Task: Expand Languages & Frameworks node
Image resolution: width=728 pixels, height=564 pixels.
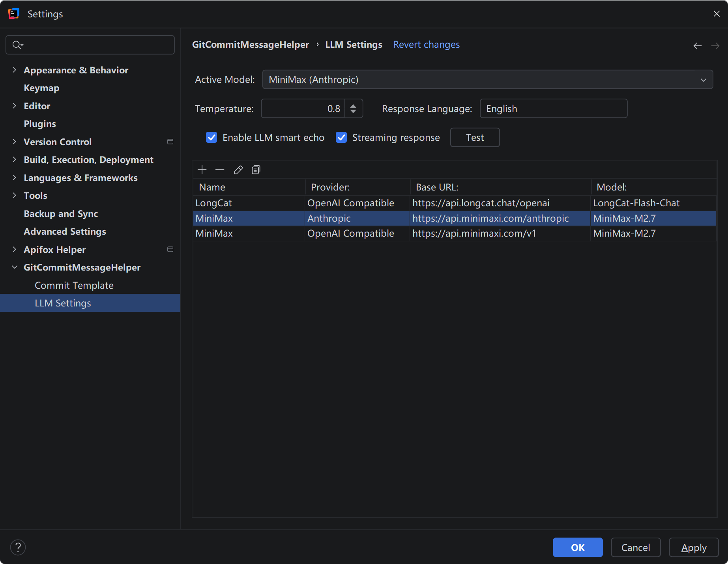Action: (x=15, y=177)
